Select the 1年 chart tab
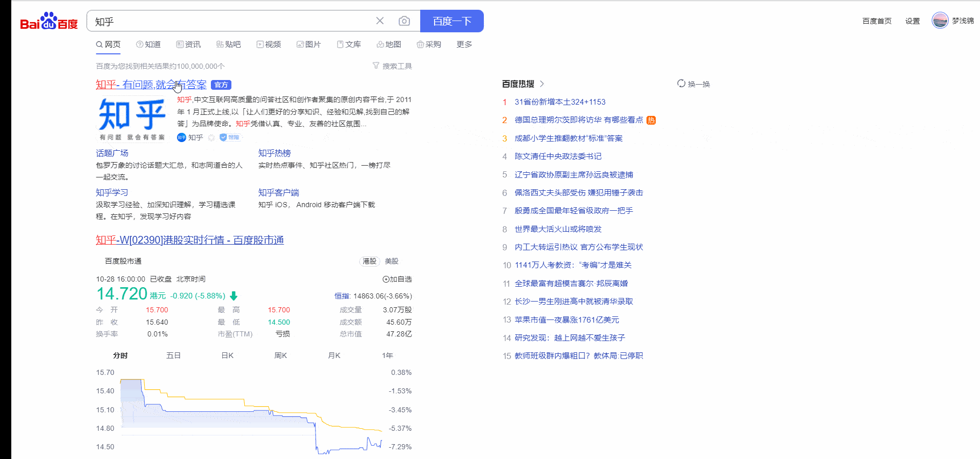The height and width of the screenshot is (459, 980). [x=387, y=355]
